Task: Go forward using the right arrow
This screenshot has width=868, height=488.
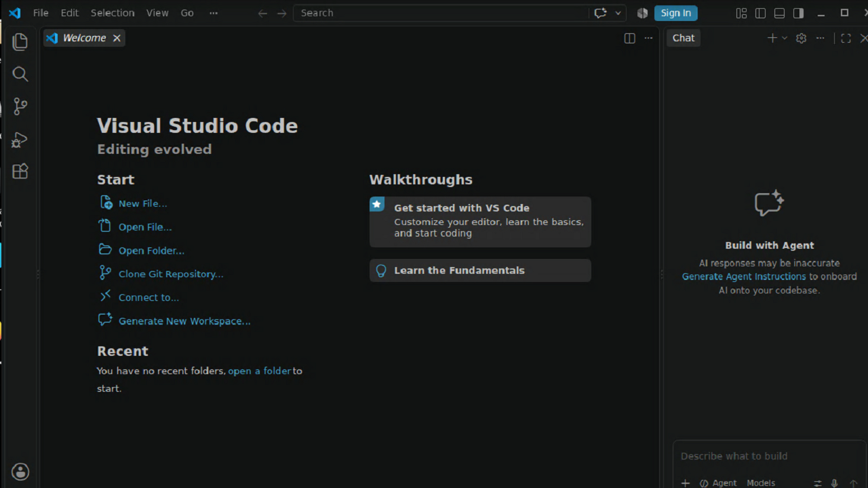Action: (281, 13)
